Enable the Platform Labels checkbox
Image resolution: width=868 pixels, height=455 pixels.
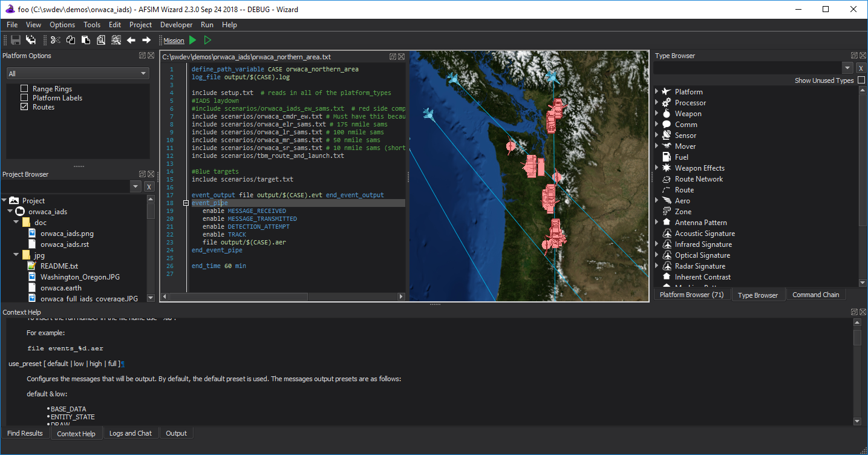(x=24, y=98)
